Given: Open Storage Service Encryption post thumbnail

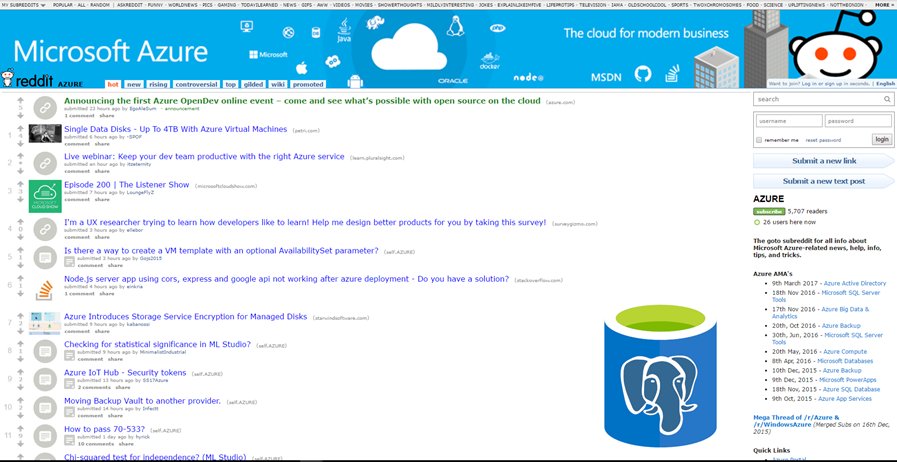Looking at the screenshot, I should coord(45,323).
